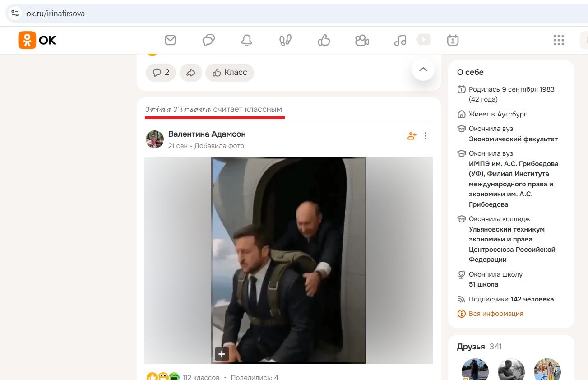Open the all-services grid menu
Image resolution: width=588 pixels, height=380 pixels.
(x=559, y=40)
